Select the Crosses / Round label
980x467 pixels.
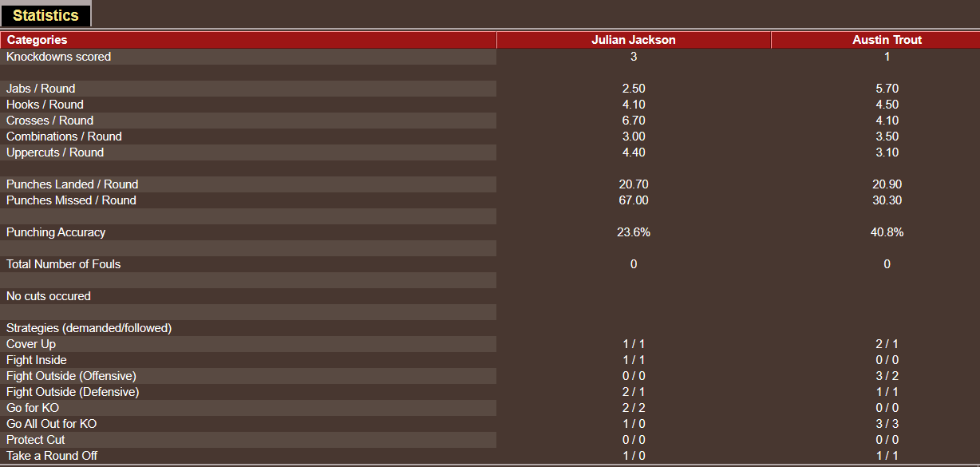coord(49,121)
